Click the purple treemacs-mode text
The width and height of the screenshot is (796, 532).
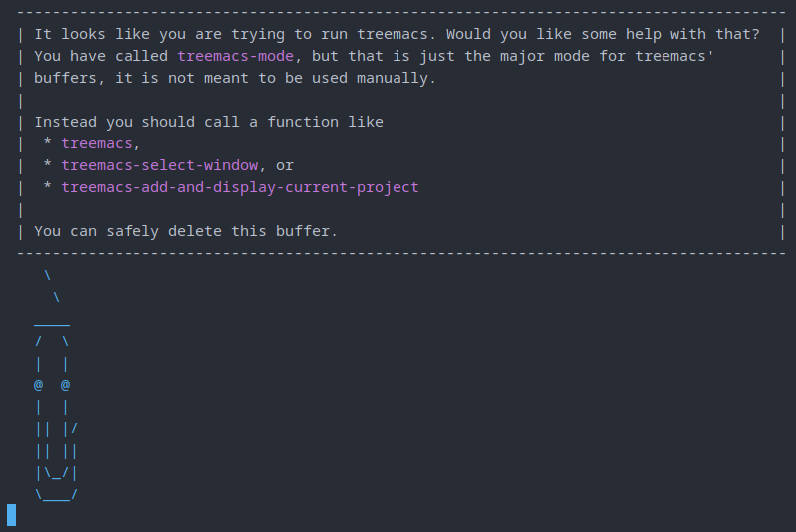[235, 56]
